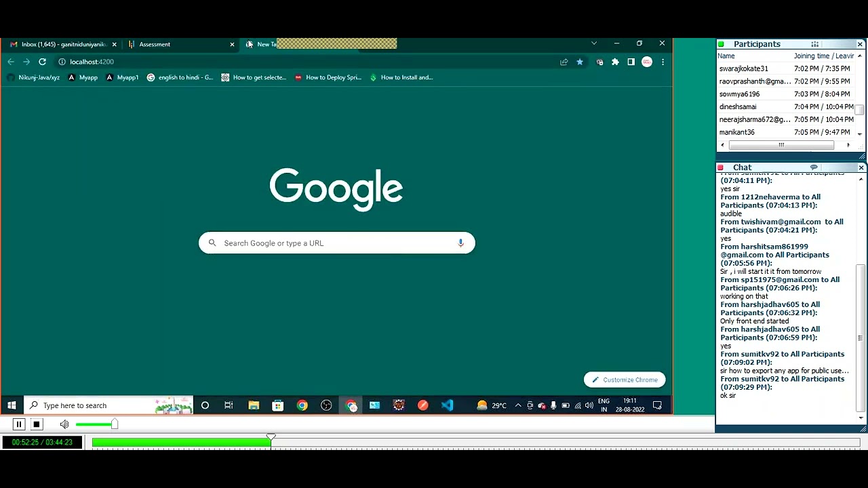This screenshot has height=488, width=868.
Task: Open Visual Studio Code from taskbar
Action: point(447,405)
